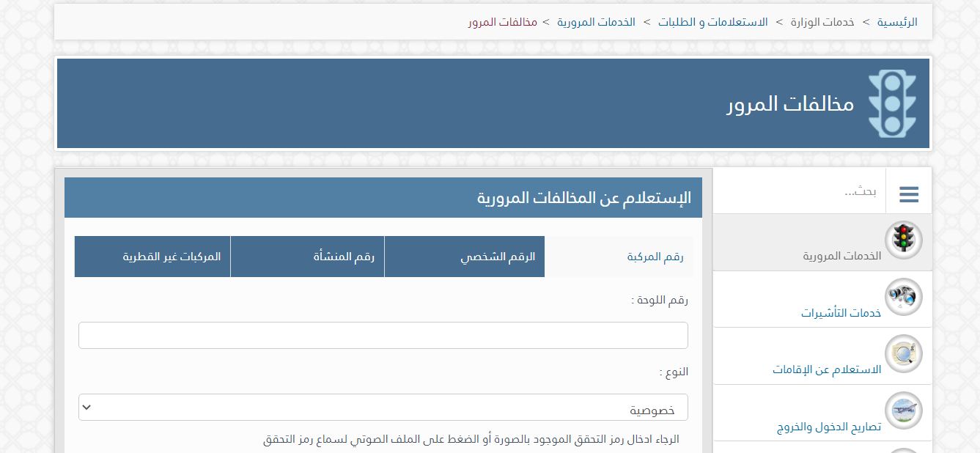The image size is (980, 453).
Task: Open the hamburger menu in the sidebar
Action: point(909,194)
